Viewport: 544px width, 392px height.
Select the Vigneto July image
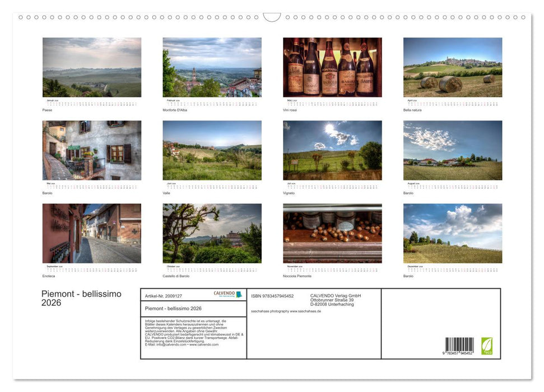[x=332, y=150]
